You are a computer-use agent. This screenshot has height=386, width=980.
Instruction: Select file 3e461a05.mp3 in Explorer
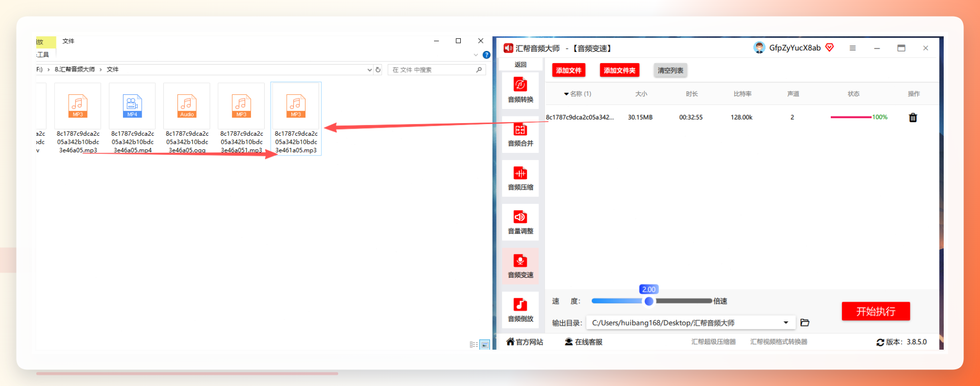tap(296, 119)
